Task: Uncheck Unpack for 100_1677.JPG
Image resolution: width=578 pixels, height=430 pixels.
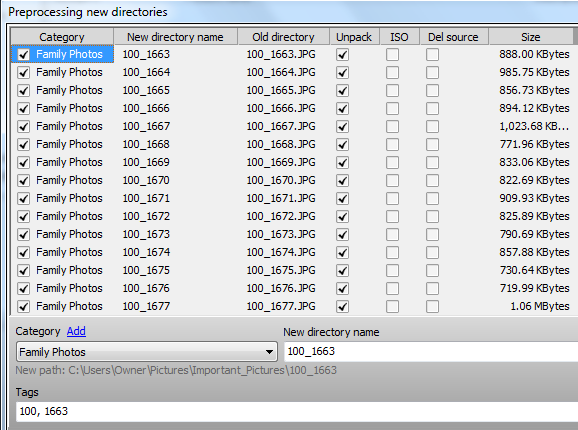Action: click(342, 307)
